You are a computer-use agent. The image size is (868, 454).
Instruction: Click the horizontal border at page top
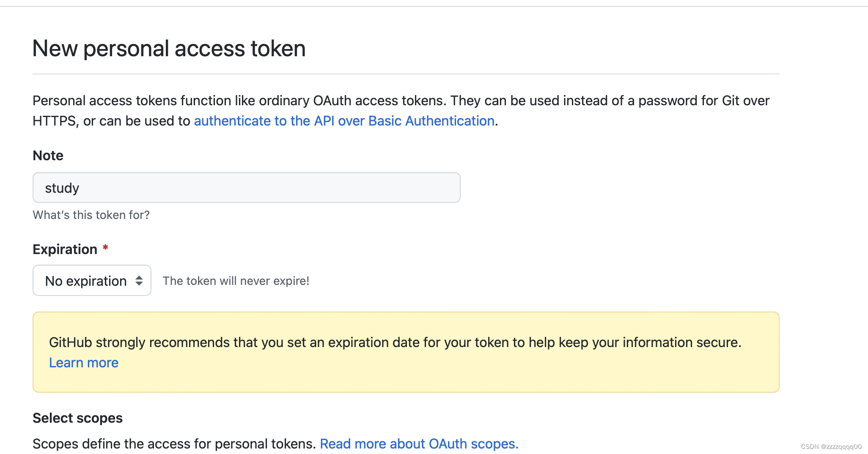[434, 6]
